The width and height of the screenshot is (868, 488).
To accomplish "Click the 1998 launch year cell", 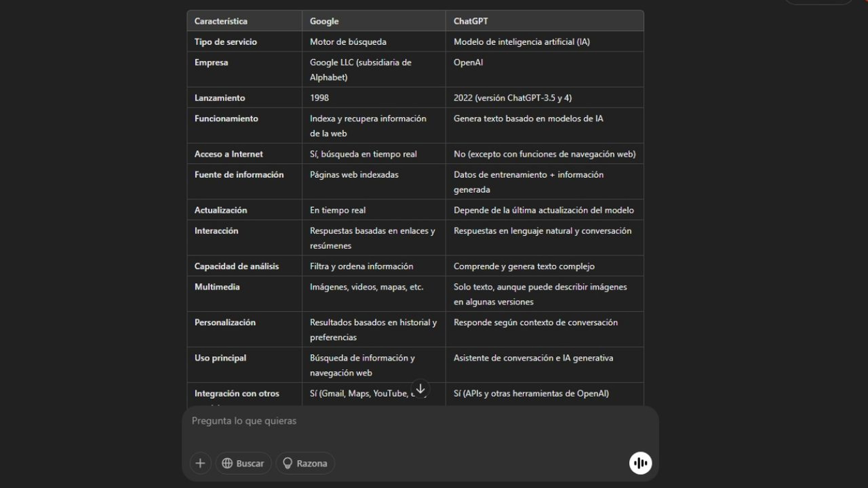I will pos(319,98).
